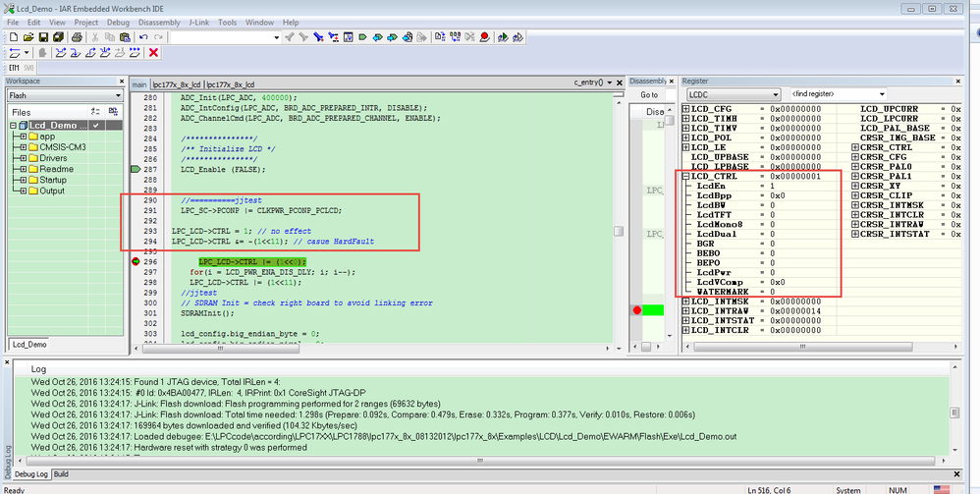This screenshot has width=980, height=494.
Task: Select the Debug Log tab
Action: pyautogui.click(x=31, y=474)
